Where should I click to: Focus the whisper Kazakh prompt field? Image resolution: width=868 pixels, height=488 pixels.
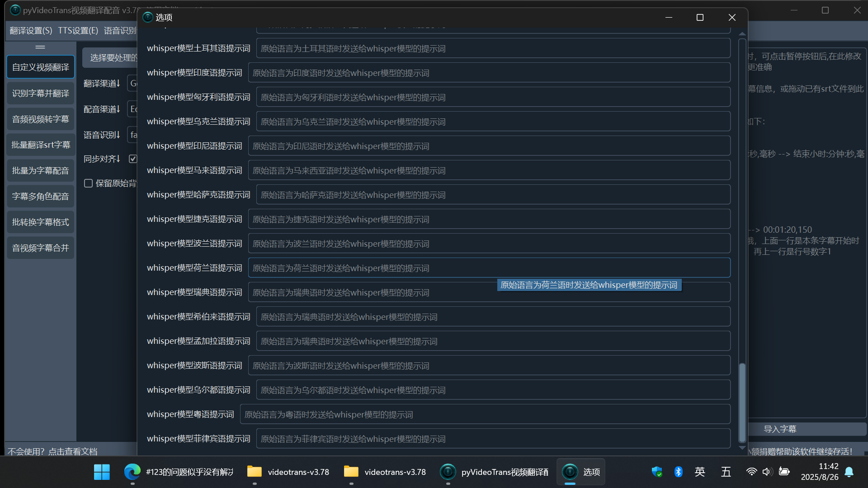point(493,195)
